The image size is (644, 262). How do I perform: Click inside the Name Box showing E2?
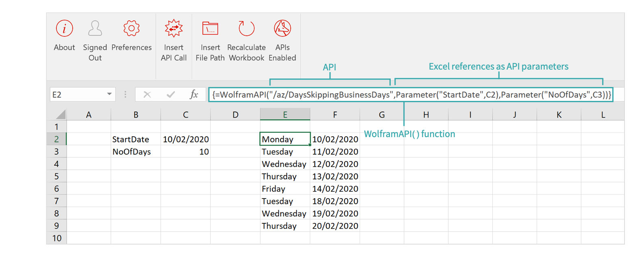coord(77,95)
